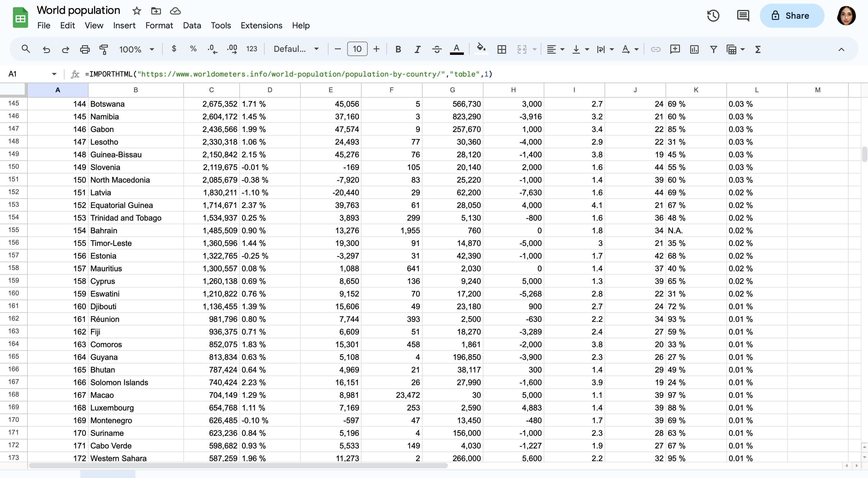
Task: Click the insert chart icon
Action: 694,49
